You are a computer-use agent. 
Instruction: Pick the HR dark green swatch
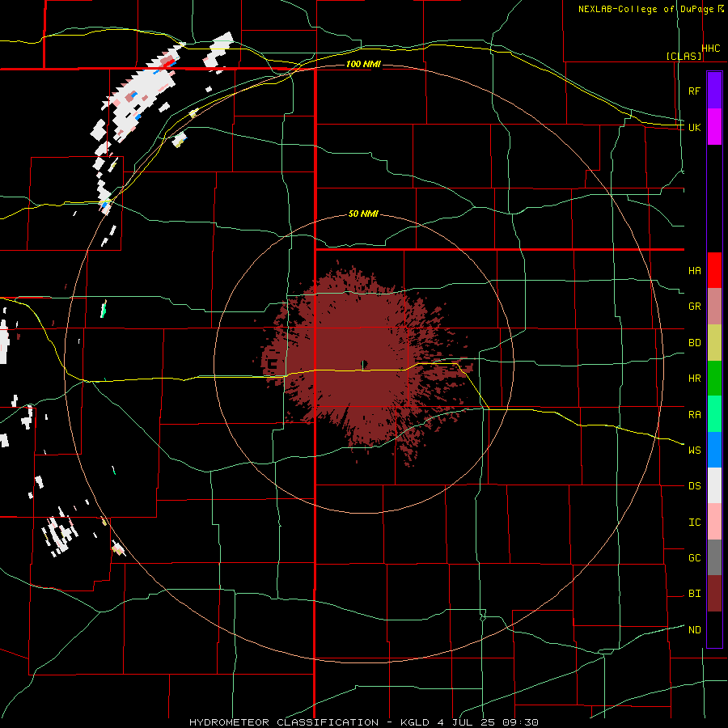[x=714, y=379]
